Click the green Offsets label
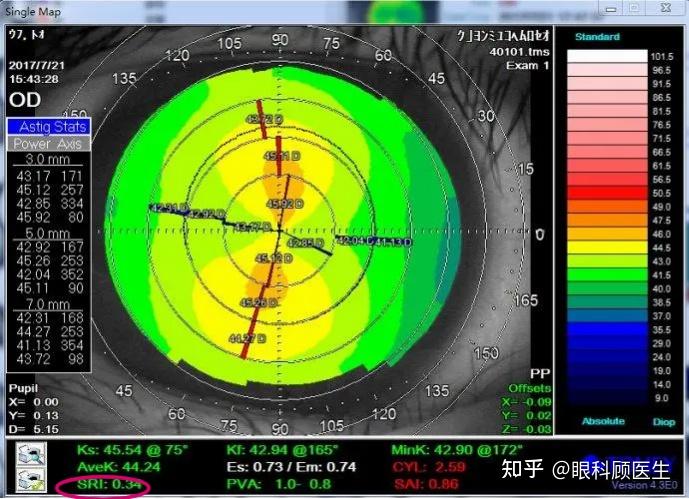This screenshot has height=499, width=689. (x=529, y=388)
